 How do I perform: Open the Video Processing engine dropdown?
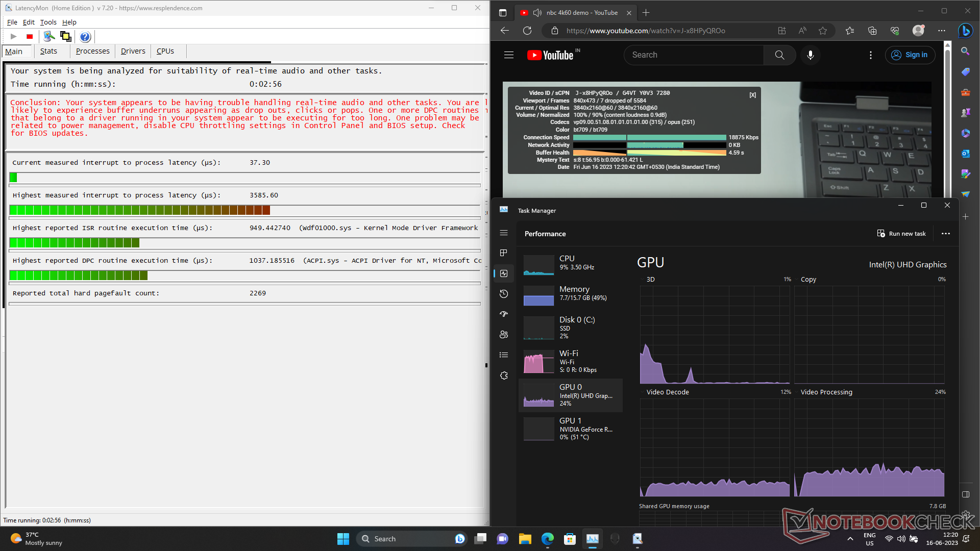(x=797, y=392)
